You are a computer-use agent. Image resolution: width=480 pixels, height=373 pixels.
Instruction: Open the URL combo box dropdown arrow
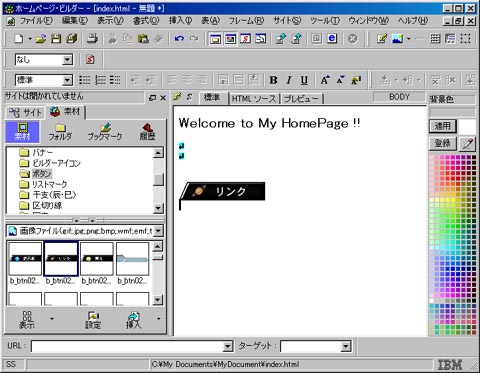point(228,347)
